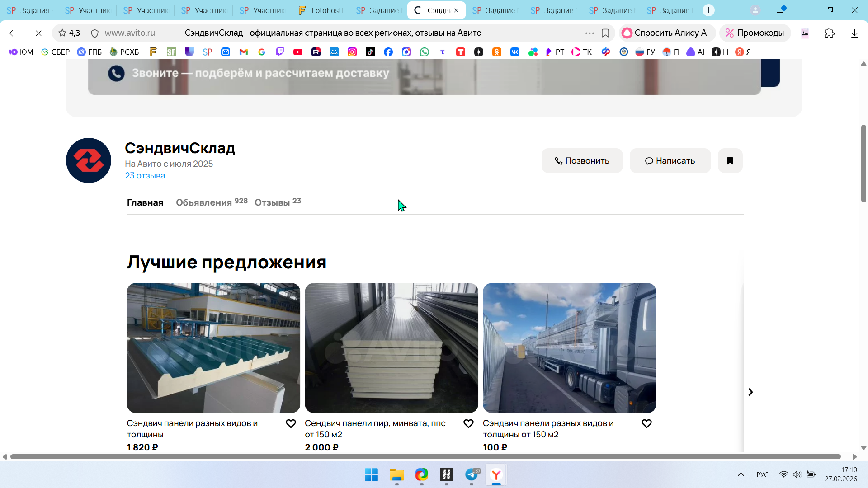Bookmark this page via address bar icon
This screenshot has height=488, width=868.
pyautogui.click(x=605, y=33)
